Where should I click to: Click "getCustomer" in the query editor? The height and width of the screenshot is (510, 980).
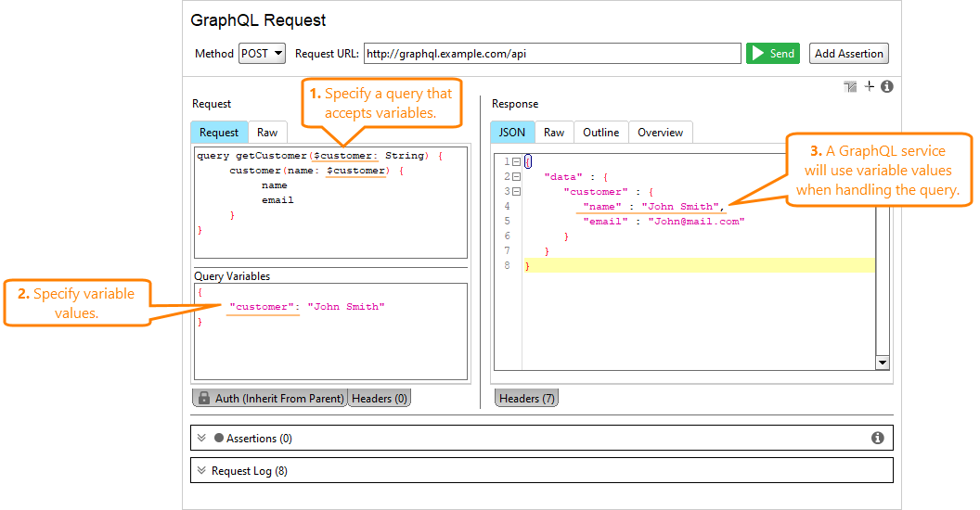point(271,156)
